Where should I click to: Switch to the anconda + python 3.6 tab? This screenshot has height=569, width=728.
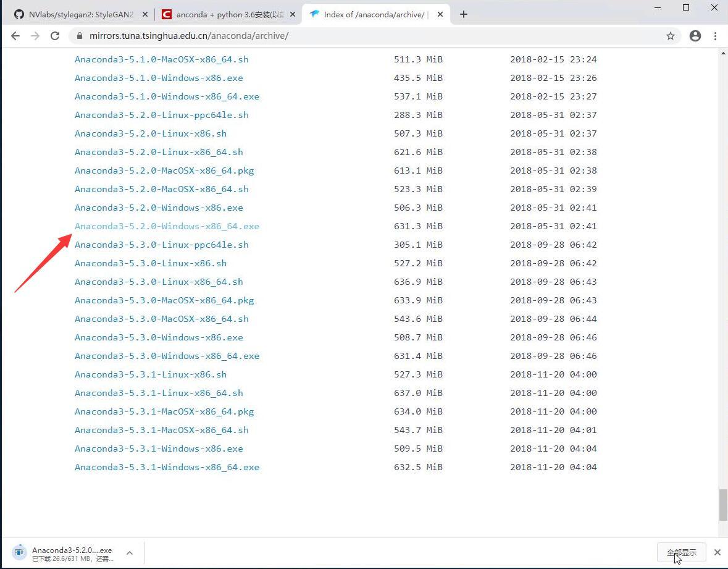tap(227, 14)
